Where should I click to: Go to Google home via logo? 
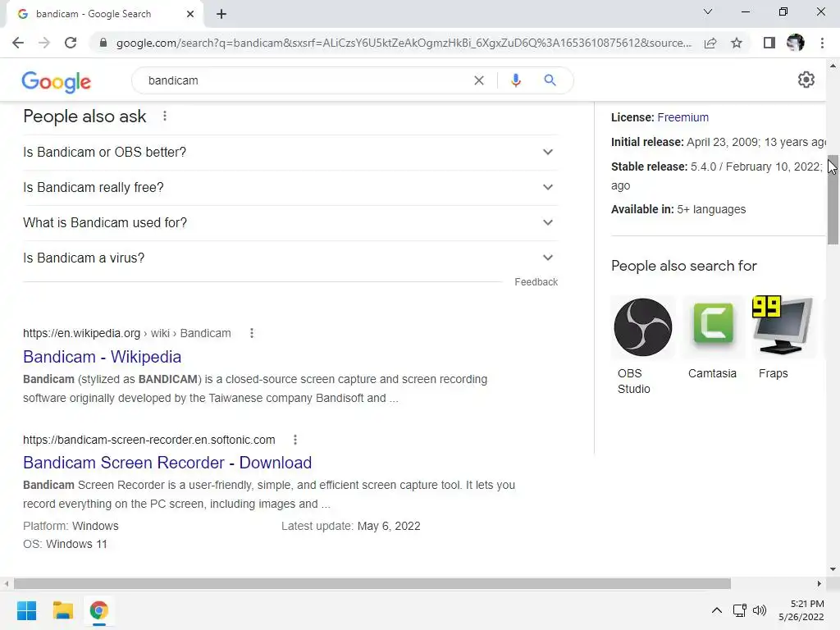(57, 81)
